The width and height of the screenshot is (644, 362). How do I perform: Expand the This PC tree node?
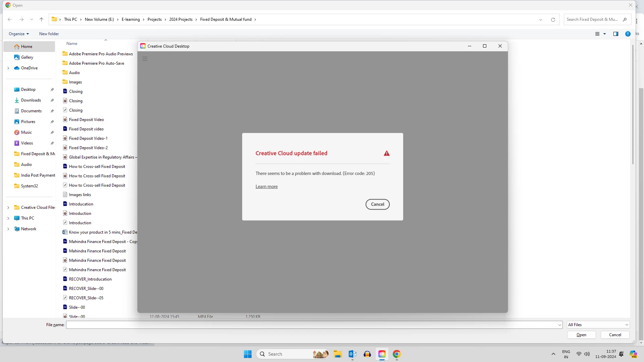tap(8, 218)
